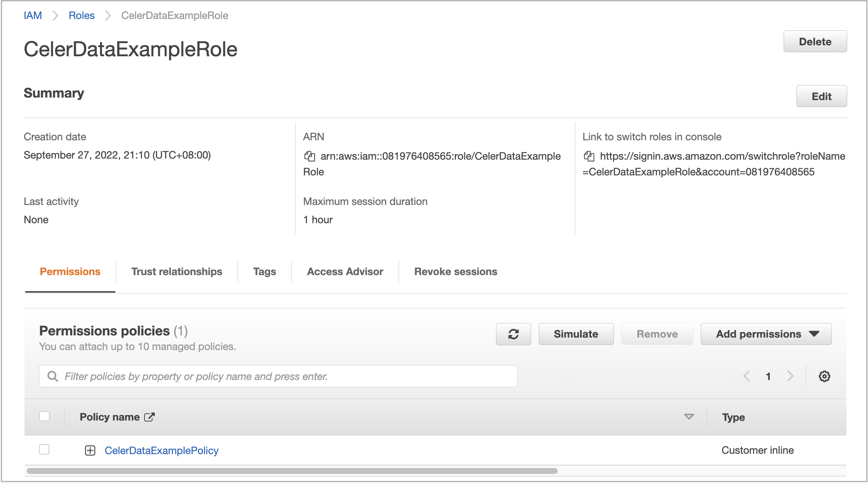The width and height of the screenshot is (868, 483).
Task: Open the CelerDataExamplePolicy link
Action: click(161, 450)
